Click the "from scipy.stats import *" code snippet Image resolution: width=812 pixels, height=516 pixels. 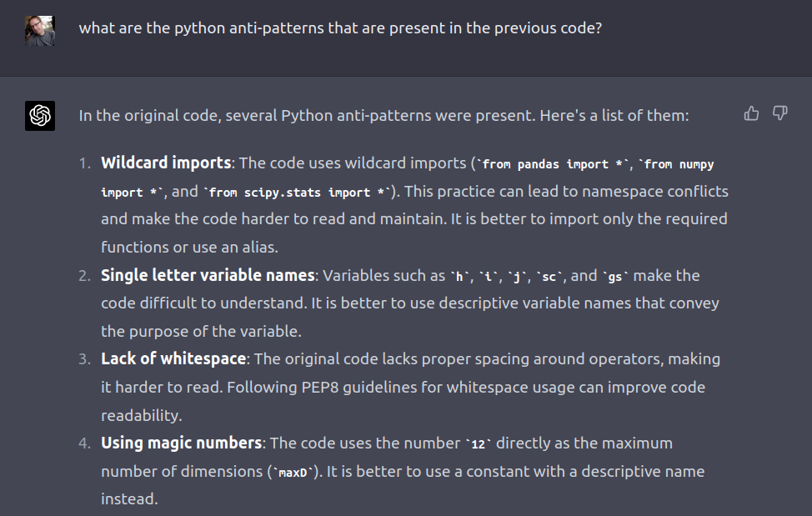(298, 193)
